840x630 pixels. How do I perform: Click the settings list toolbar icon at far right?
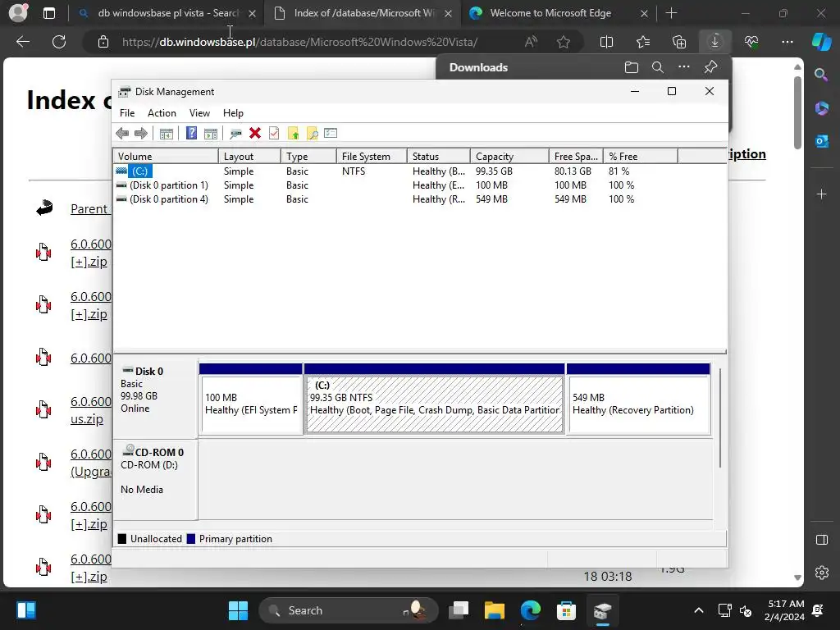[x=331, y=133]
